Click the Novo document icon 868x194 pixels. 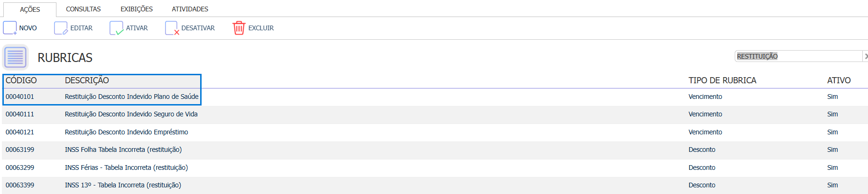pos(10,28)
